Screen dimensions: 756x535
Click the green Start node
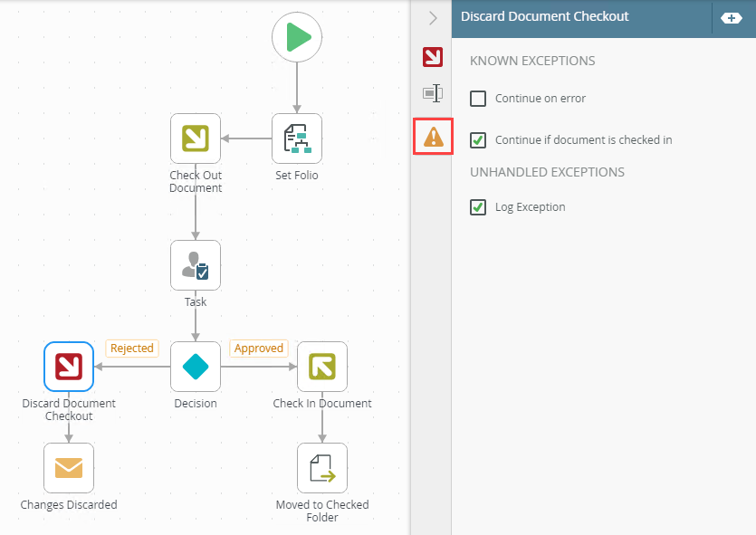[297, 37]
